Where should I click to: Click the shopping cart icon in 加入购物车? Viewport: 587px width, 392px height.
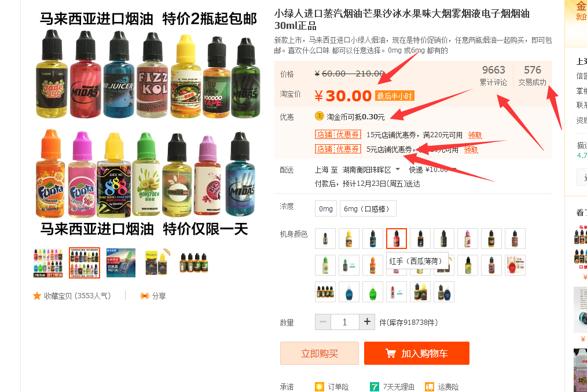point(390,353)
